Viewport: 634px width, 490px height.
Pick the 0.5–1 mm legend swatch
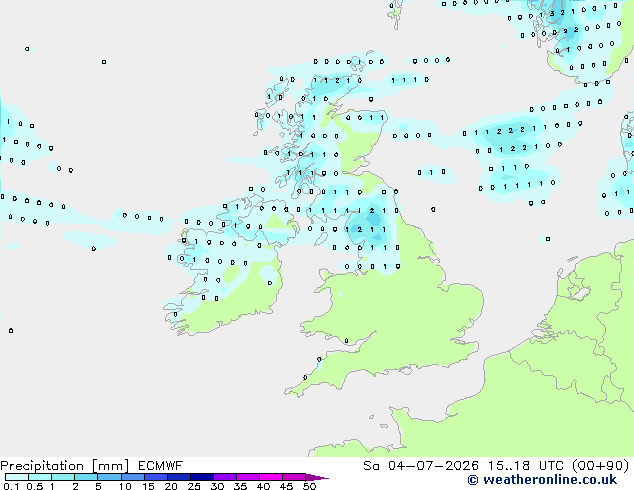(x=40, y=477)
